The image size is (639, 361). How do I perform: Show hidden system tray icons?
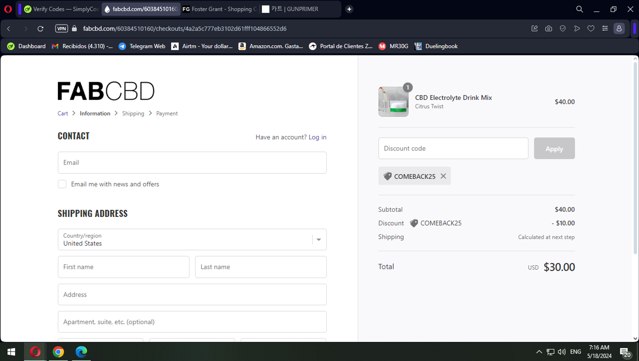click(539, 352)
